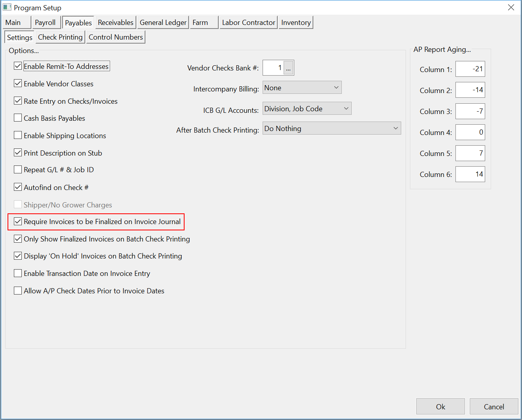This screenshot has height=420, width=522.
Task: Edit AP Aging Column 2 value
Action: click(470, 90)
